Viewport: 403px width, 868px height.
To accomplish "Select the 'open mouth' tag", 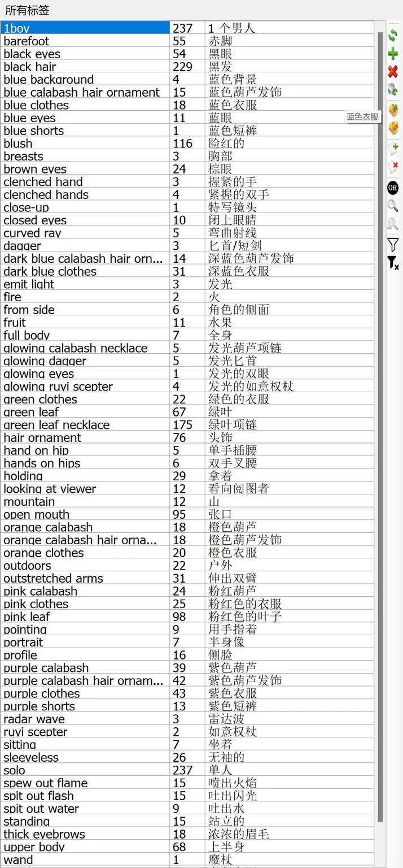I will [x=37, y=514].
